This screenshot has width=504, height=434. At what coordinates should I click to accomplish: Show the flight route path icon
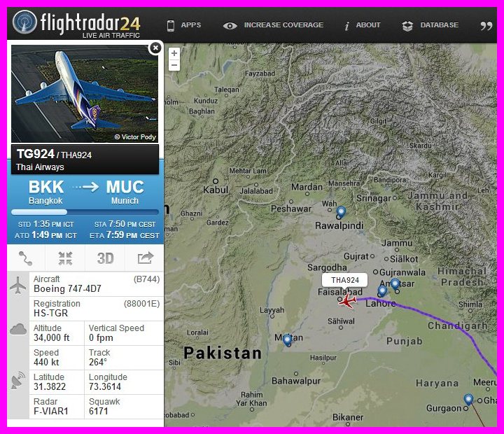pos(26,258)
